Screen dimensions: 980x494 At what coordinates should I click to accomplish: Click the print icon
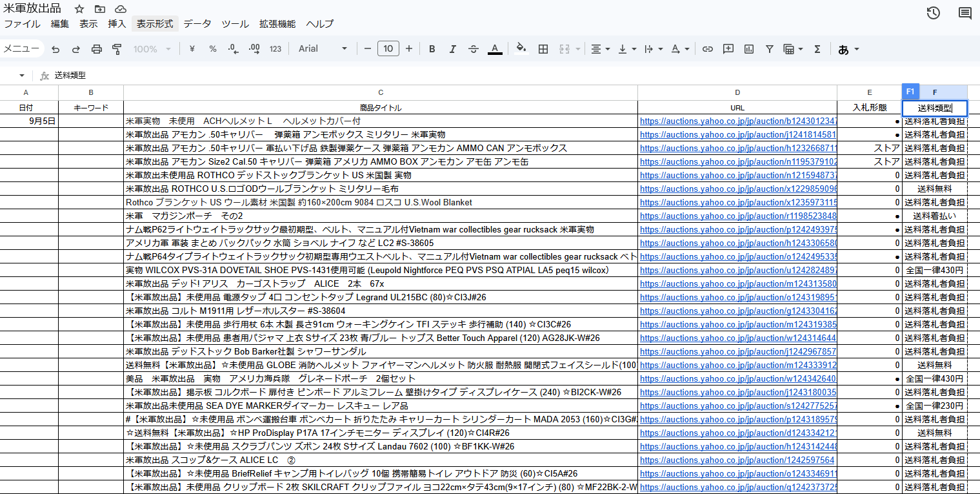pyautogui.click(x=97, y=49)
